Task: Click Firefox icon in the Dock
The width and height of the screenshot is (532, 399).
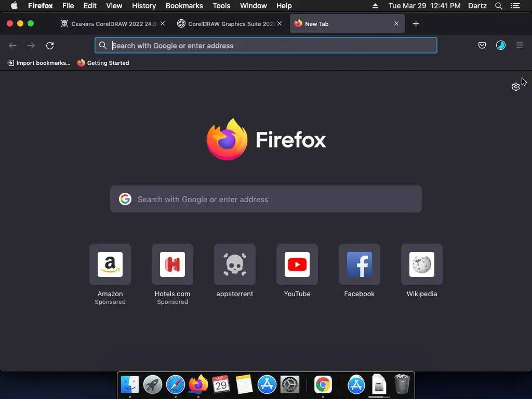Action: coord(198,384)
